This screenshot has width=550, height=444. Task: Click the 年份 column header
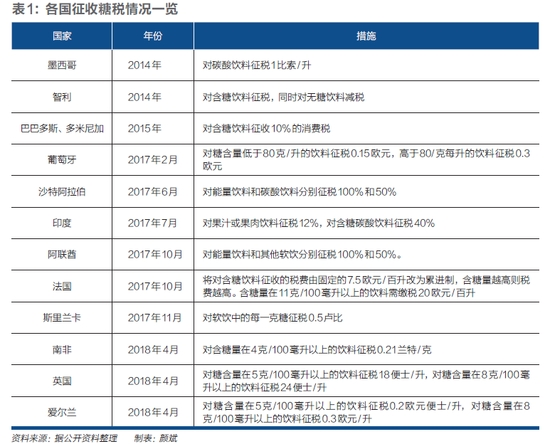coord(153,36)
